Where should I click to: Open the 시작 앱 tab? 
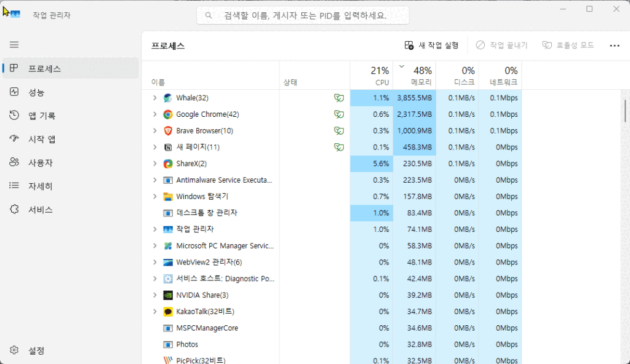click(x=71, y=139)
